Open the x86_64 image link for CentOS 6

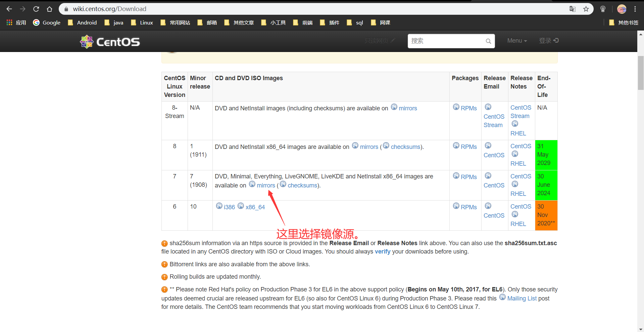pos(255,207)
